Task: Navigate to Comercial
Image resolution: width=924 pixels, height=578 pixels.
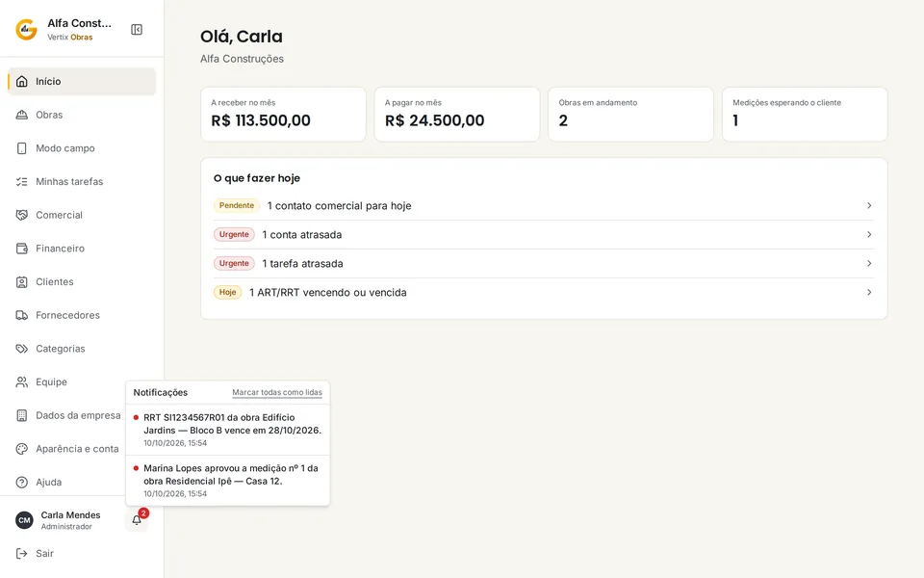Action: pos(82,215)
